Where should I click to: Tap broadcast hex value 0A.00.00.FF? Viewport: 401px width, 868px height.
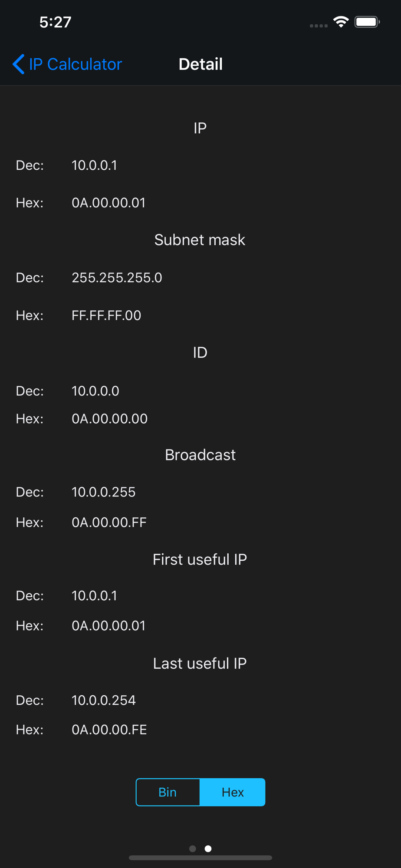pos(109,522)
